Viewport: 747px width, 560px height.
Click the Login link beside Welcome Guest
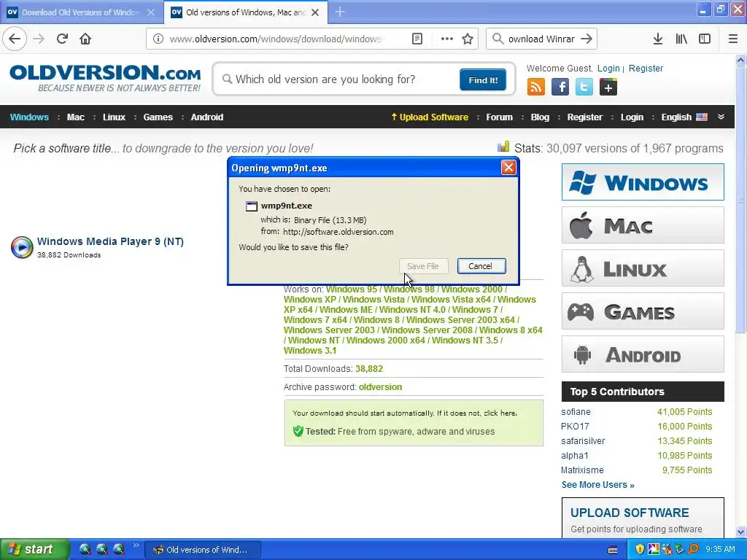point(608,68)
